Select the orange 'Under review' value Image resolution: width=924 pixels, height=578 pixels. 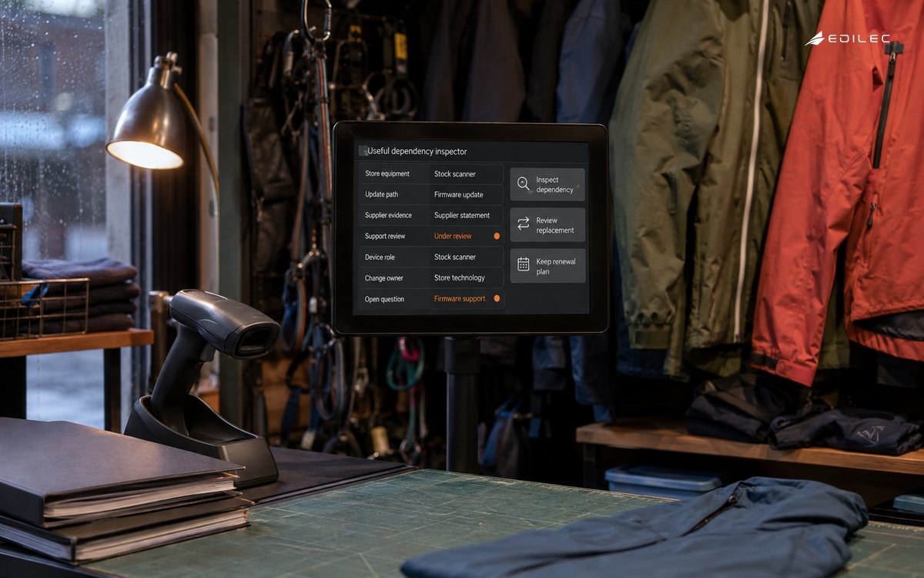(x=453, y=236)
